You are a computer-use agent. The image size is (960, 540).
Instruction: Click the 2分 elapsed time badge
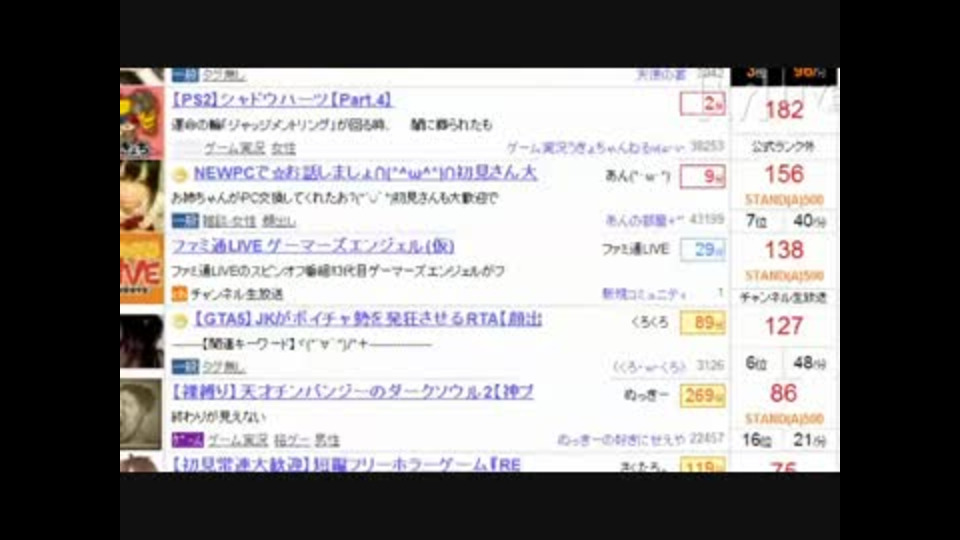pos(703,104)
